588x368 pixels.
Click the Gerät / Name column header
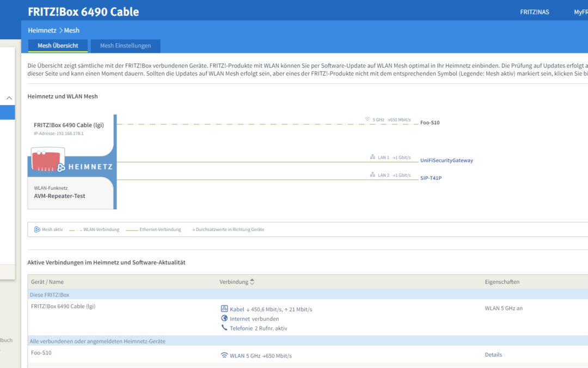47,282
